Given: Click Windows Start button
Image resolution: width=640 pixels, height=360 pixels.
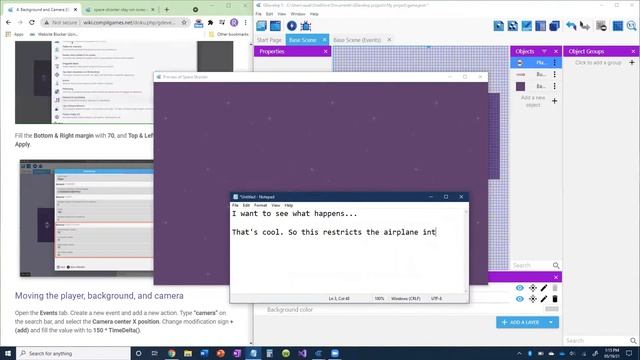Looking at the screenshot, I should [8, 353].
